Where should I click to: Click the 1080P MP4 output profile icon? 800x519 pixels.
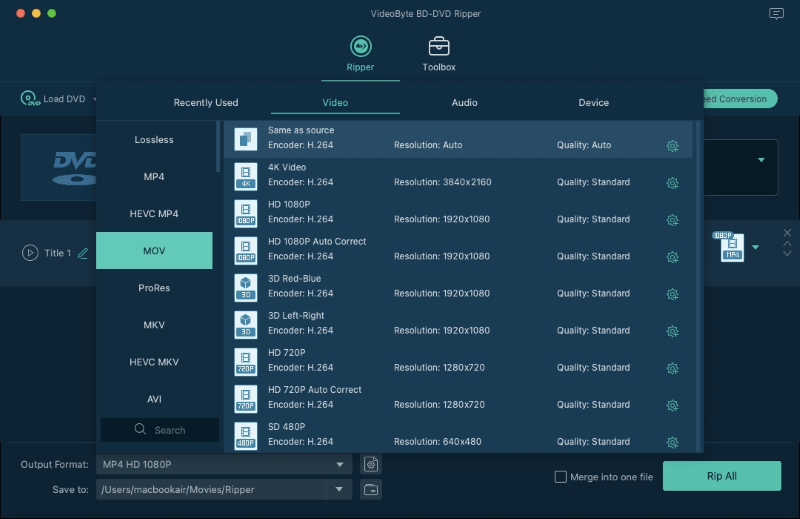730,246
